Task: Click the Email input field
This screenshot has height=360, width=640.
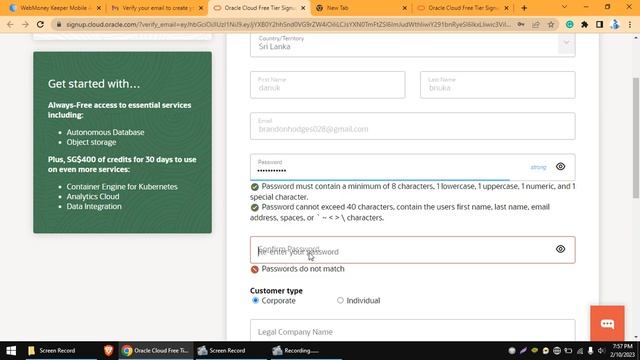Action: [413, 126]
